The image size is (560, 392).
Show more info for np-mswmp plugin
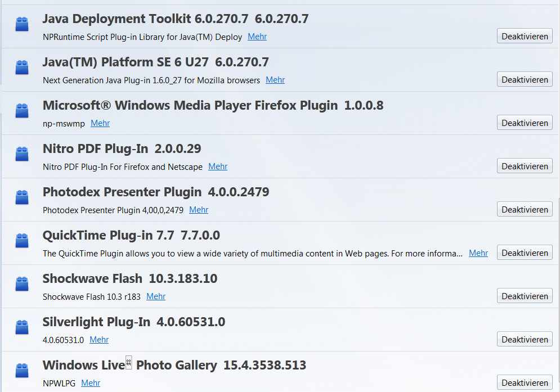tap(100, 123)
